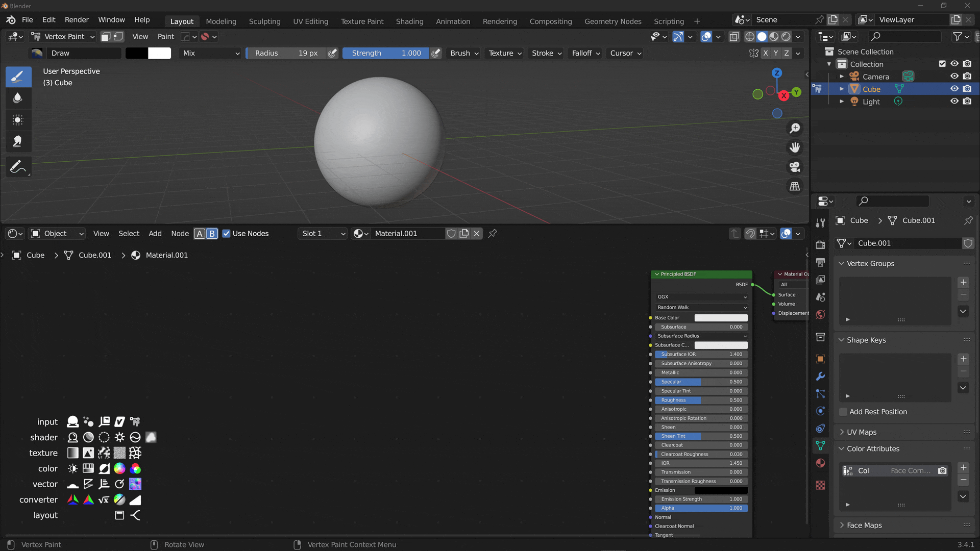Open Material properties tab
This screenshot has width=980, height=551.
point(820,463)
